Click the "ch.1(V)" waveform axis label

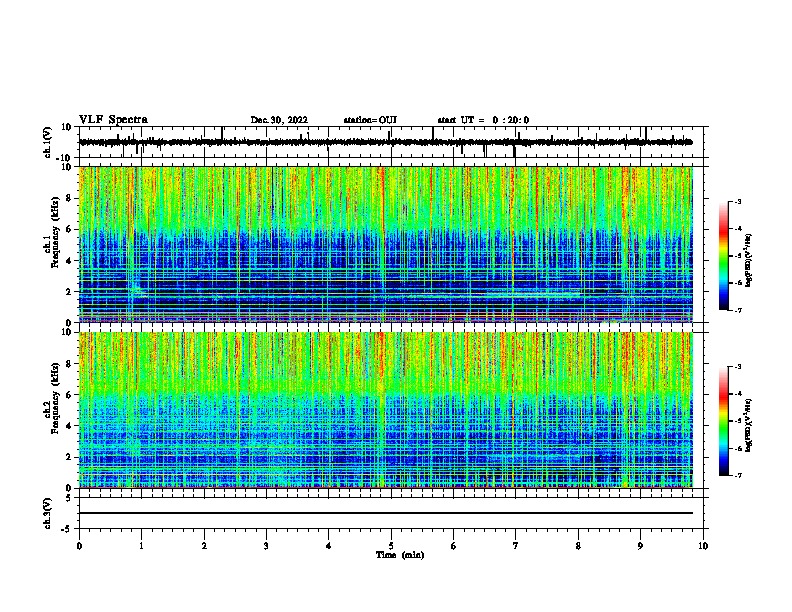[x=48, y=142]
